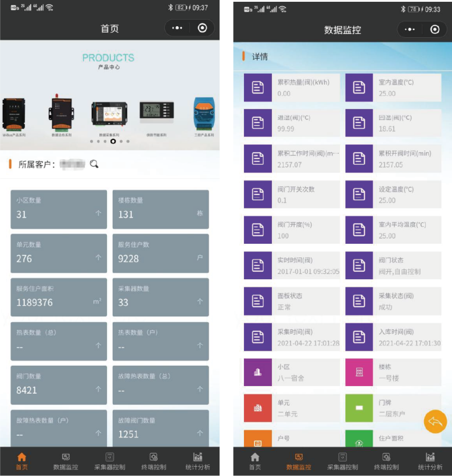Tap the 故障阀门数量 card showing 1251

160,428
